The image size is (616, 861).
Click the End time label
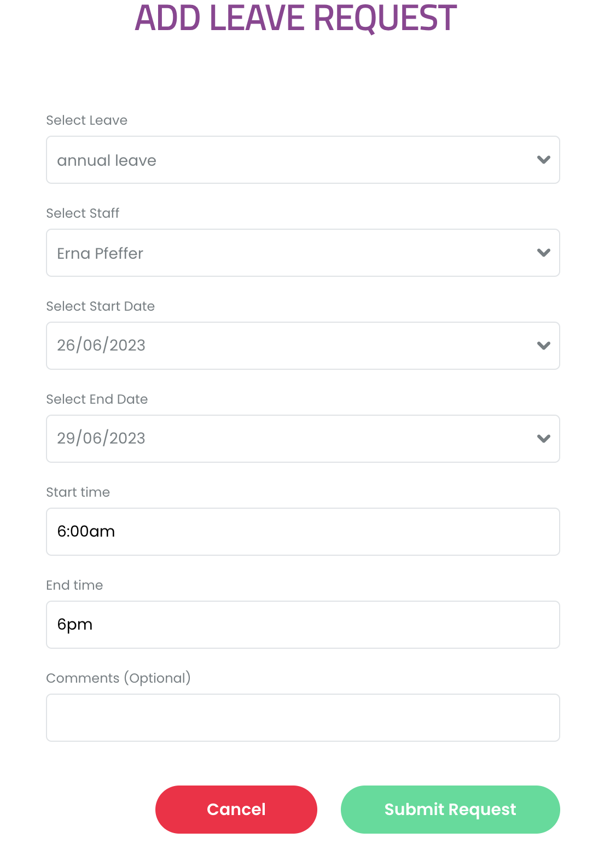(x=74, y=585)
